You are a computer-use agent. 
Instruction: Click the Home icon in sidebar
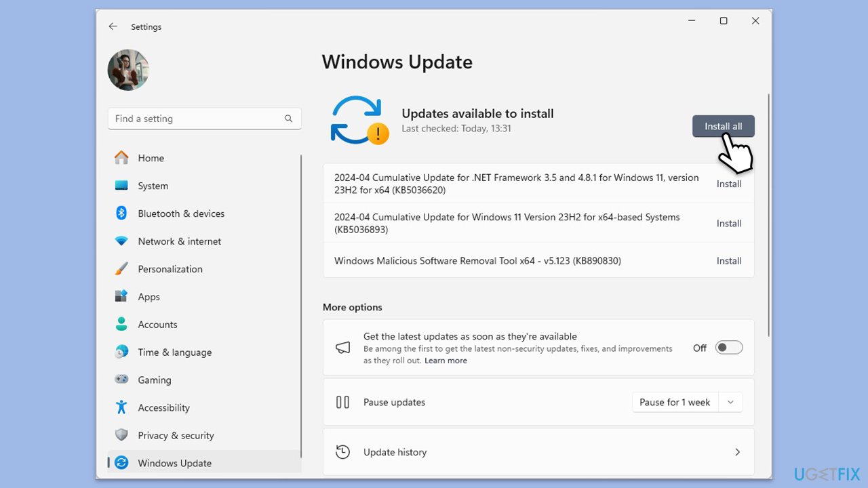click(121, 158)
